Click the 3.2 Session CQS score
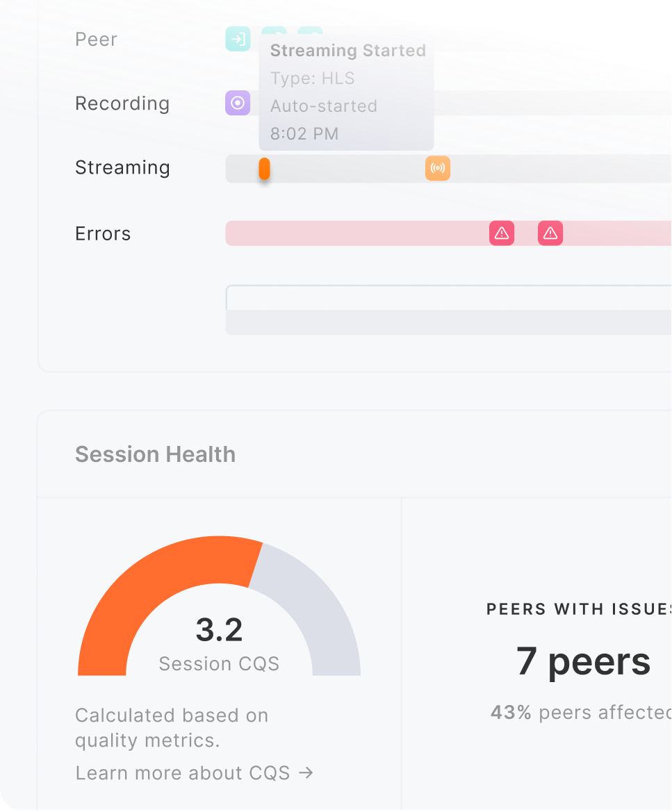The width and height of the screenshot is (672, 812). point(219,630)
